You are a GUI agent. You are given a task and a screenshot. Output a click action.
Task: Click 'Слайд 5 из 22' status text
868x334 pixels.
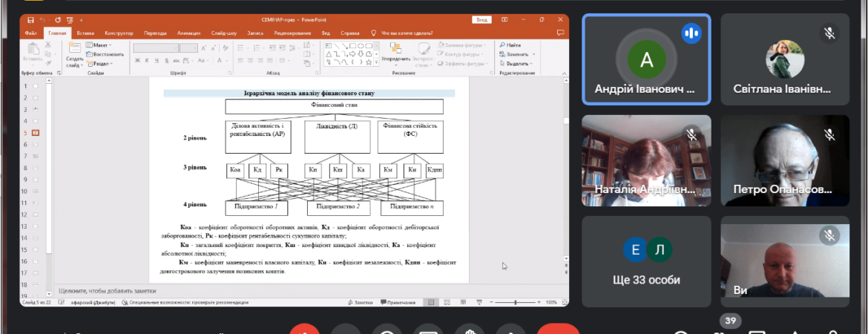[36, 302]
